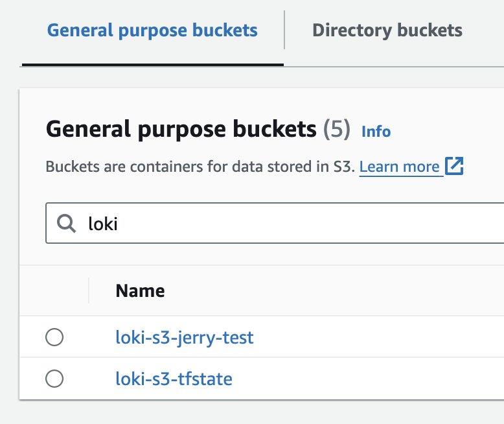The image size is (504, 424).
Task: Click the vertical separator between the tabs
Action: (x=284, y=30)
